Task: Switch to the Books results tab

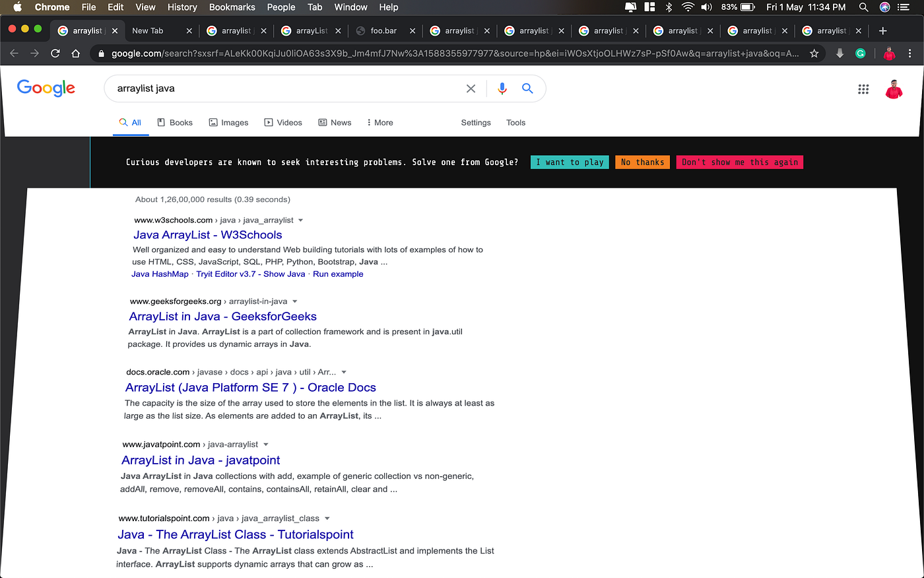Action: 175,123
